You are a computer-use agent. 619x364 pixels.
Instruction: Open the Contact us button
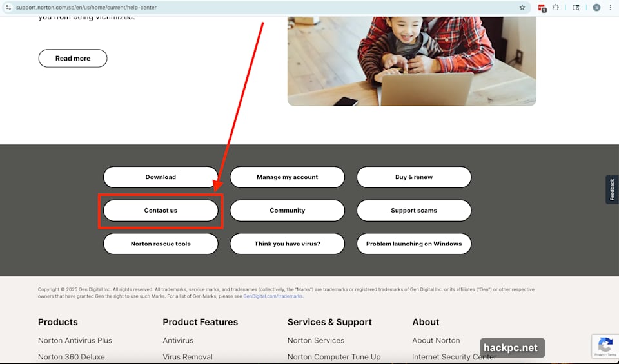coord(161,211)
